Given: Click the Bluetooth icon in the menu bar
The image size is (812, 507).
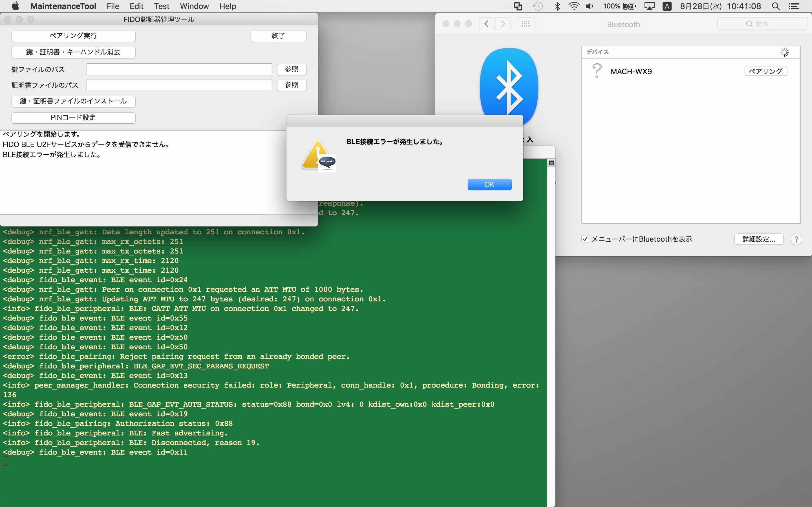Looking at the screenshot, I should (558, 6).
